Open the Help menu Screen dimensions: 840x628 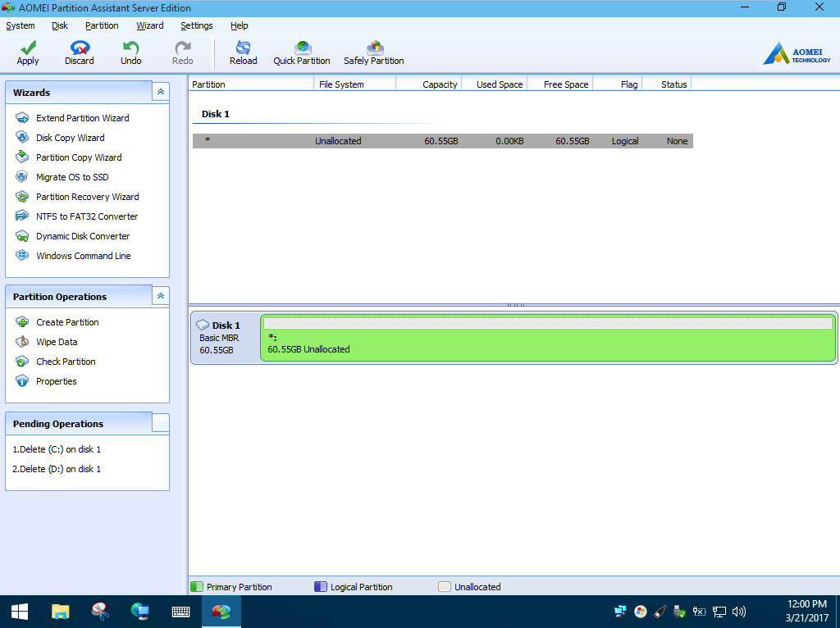click(240, 25)
